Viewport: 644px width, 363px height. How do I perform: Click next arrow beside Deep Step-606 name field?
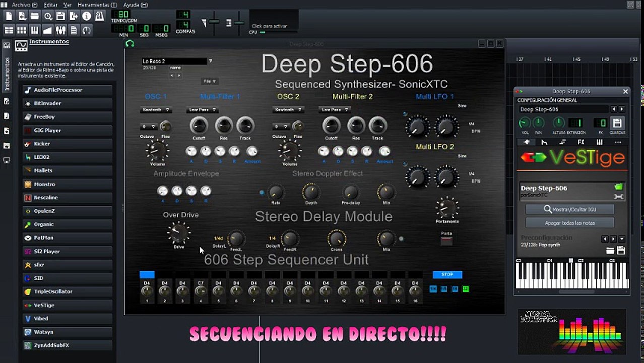pos(622,109)
